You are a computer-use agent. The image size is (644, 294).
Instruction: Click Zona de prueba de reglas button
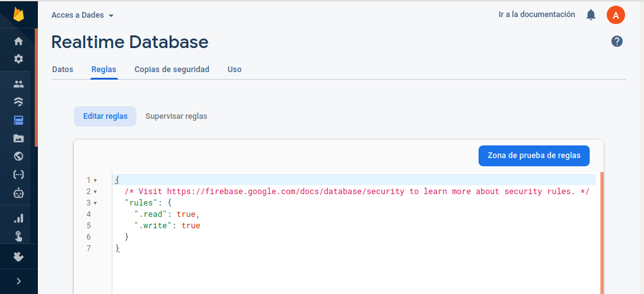pyautogui.click(x=534, y=156)
